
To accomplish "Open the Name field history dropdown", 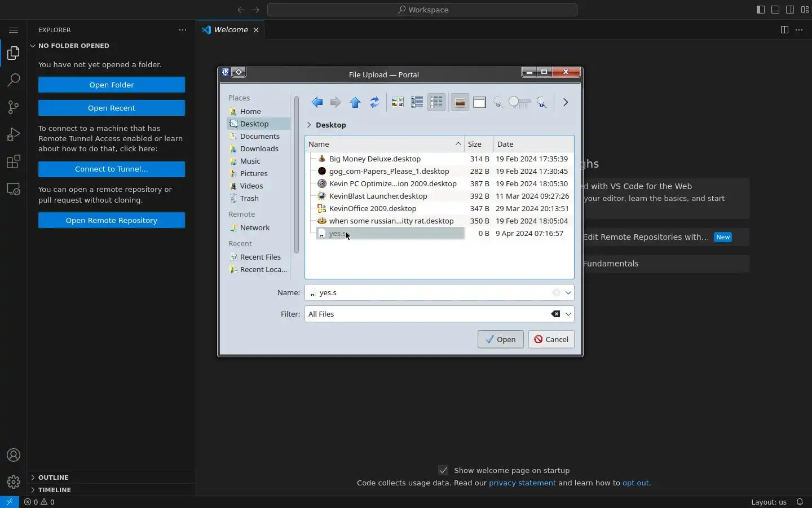I will point(568,292).
